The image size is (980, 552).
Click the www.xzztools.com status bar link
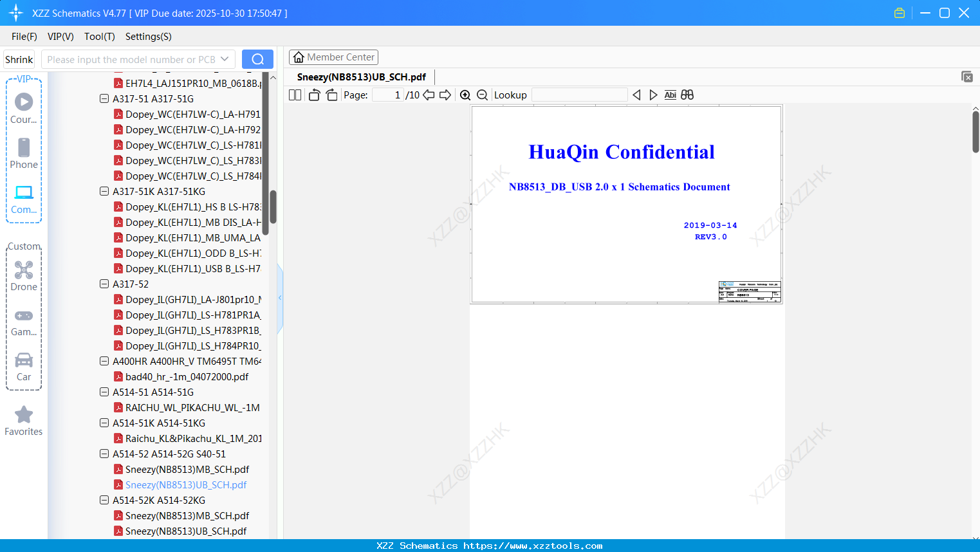pyautogui.click(x=533, y=546)
